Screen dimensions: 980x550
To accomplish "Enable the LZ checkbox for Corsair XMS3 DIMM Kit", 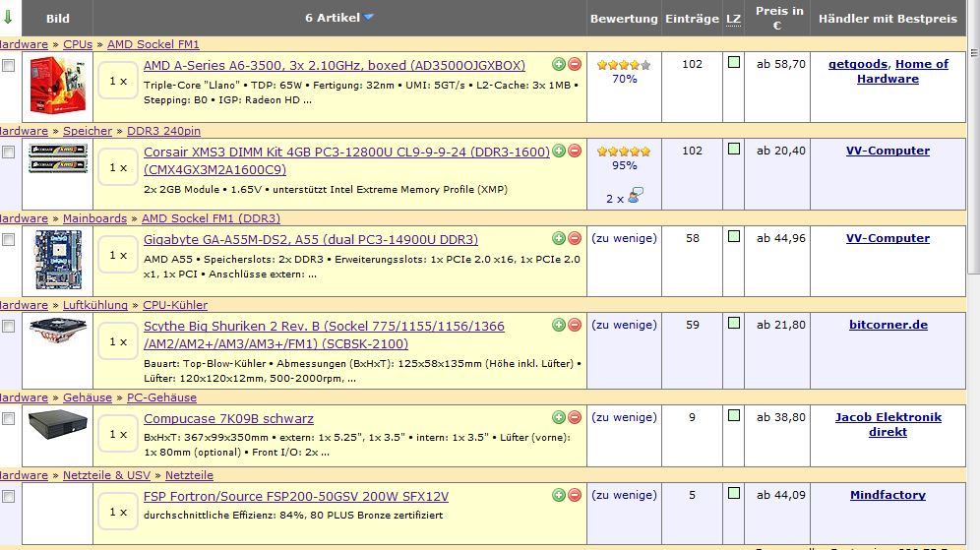I will 734,149.
